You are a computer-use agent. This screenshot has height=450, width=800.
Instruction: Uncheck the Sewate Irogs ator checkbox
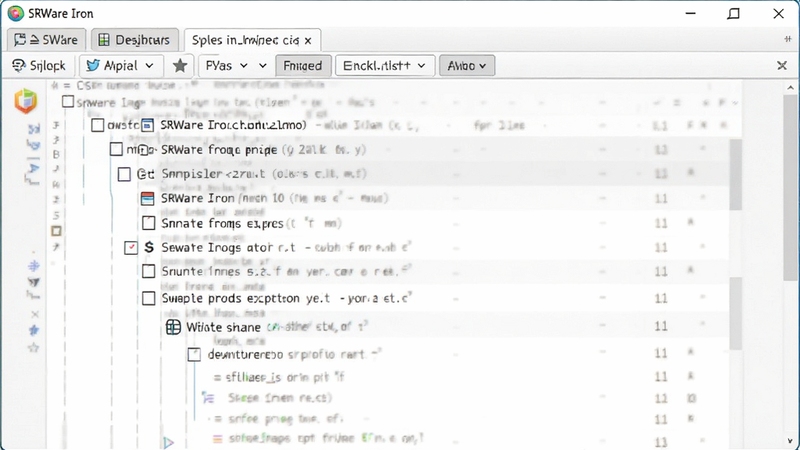[x=131, y=248]
